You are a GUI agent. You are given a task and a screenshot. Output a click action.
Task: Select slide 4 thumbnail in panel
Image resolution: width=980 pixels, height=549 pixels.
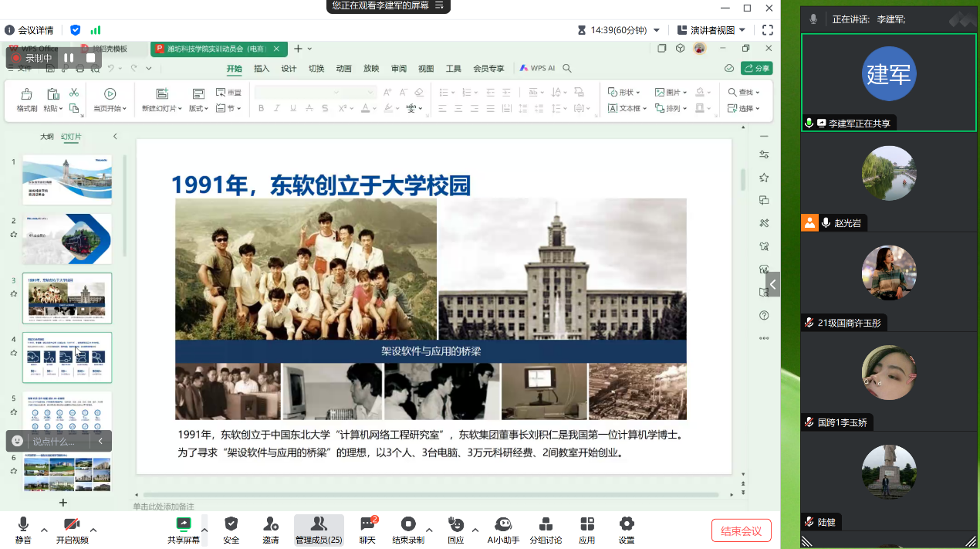(x=67, y=357)
